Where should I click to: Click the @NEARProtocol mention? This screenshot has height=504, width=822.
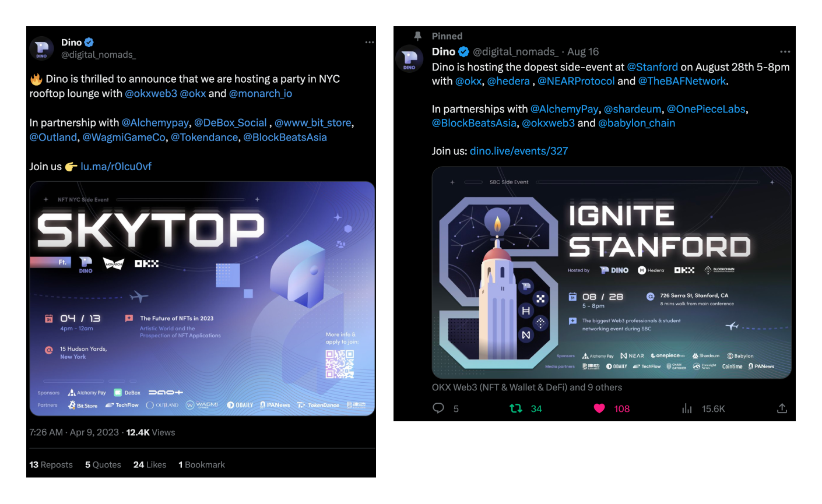pos(576,81)
